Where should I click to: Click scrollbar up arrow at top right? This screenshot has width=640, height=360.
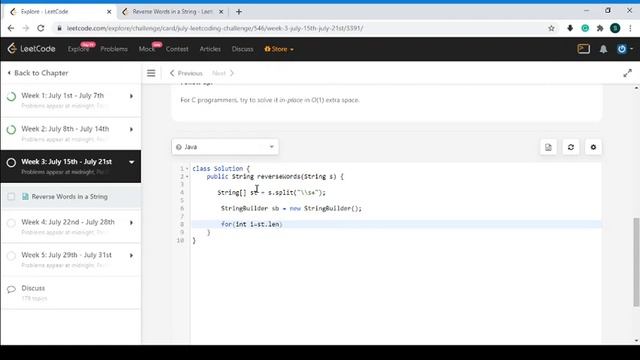(x=636, y=88)
